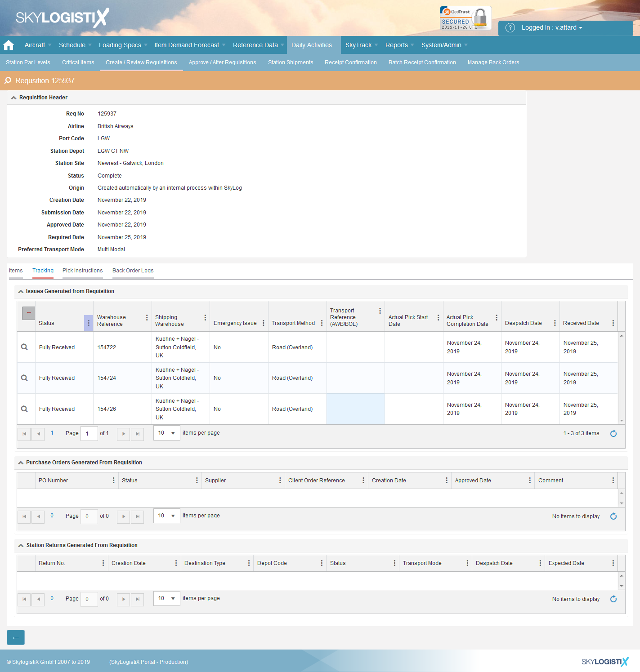Click page number field in Issues grid

coord(89,434)
